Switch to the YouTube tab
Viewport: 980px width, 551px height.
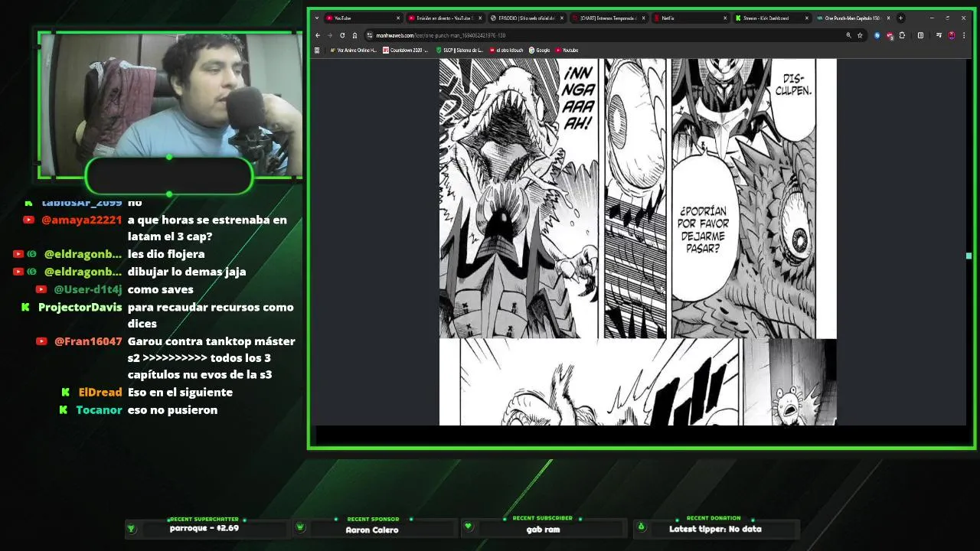[363, 18]
